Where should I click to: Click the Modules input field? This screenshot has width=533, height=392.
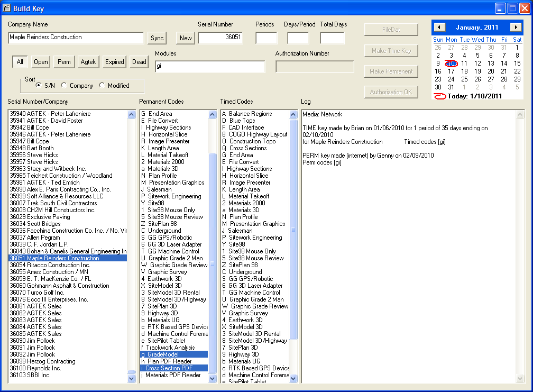[x=210, y=67]
